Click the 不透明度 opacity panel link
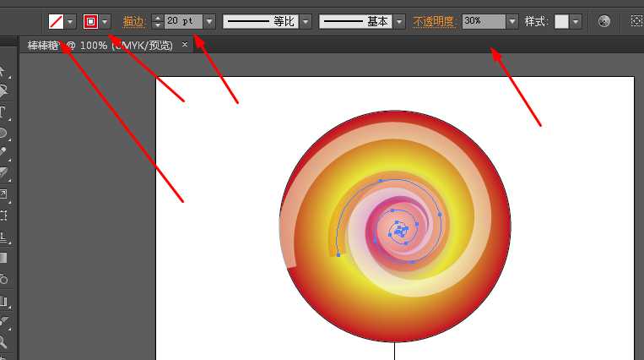 click(x=435, y=21)
